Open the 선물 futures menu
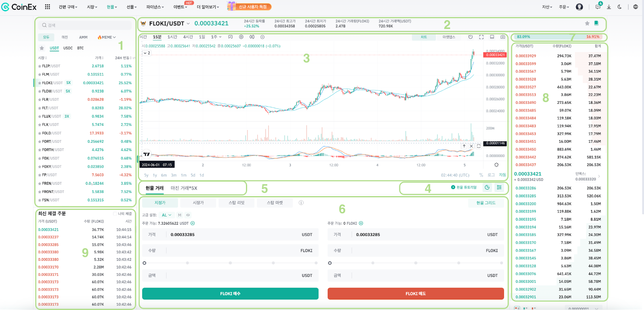 pyautogui.click(x=132, y=7)
